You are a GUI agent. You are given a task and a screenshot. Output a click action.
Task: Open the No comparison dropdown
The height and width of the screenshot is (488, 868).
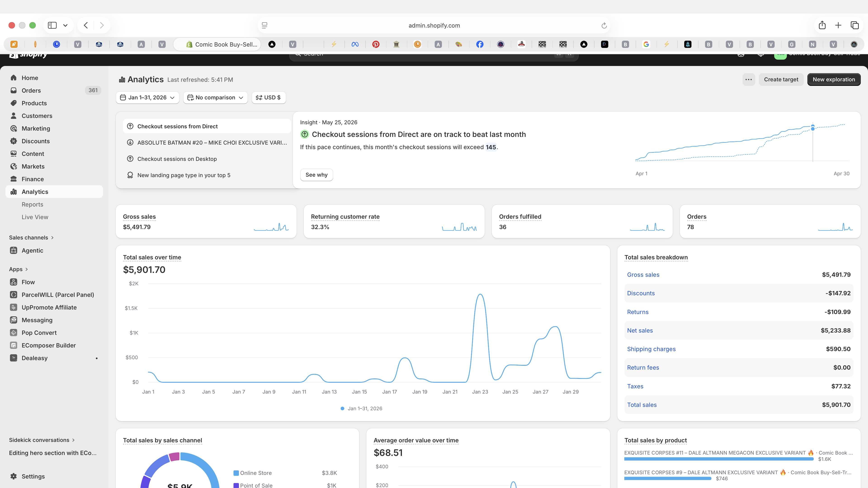215,97
